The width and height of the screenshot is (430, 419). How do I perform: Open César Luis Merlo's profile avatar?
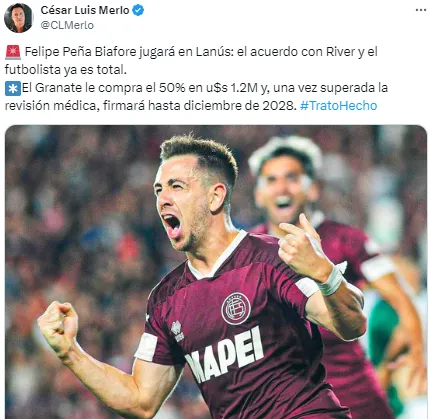coord(19,18)
